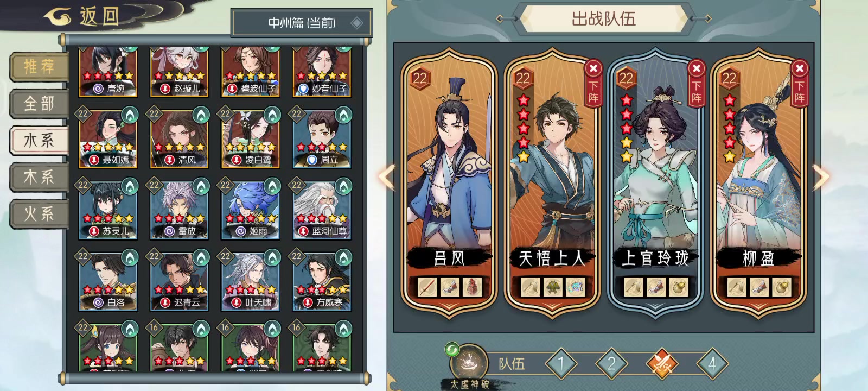Remove 天悟上人 with red X icon
This screenshot has width=868, height=391.
point(593,68)
